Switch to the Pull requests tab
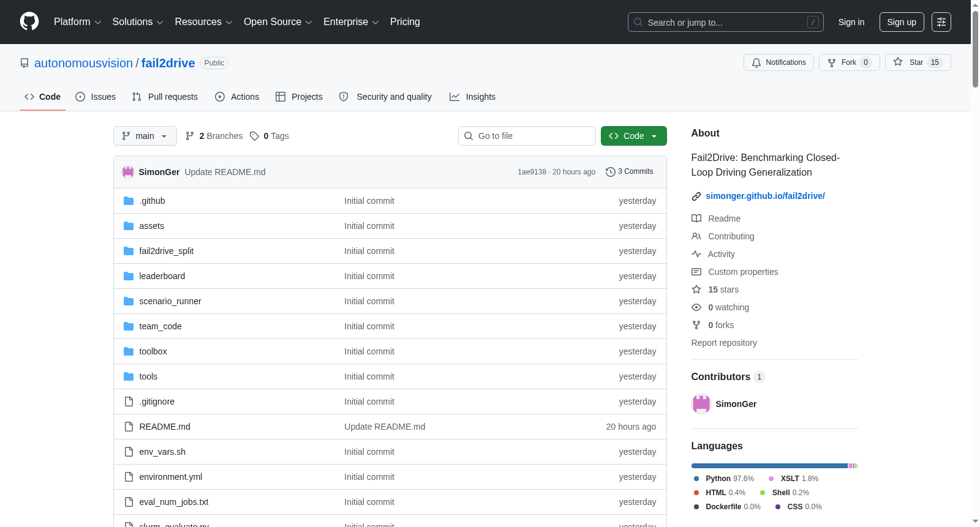 [x=165, y=97]
